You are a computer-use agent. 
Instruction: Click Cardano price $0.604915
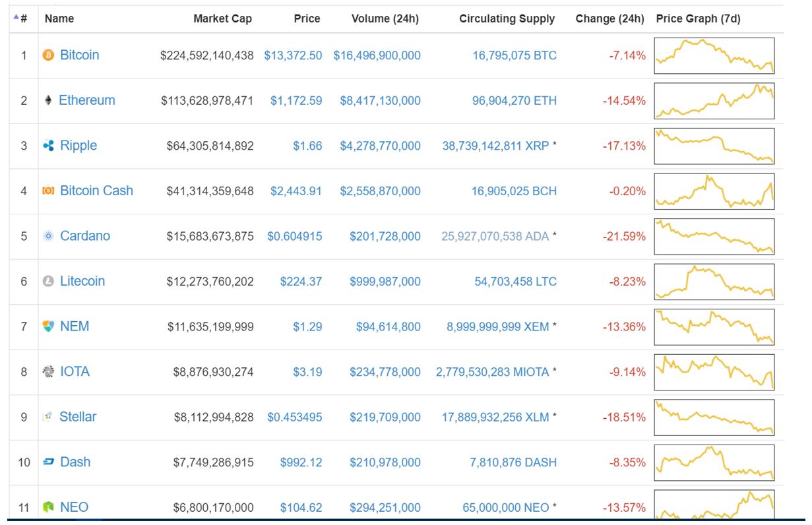(295, 236)
